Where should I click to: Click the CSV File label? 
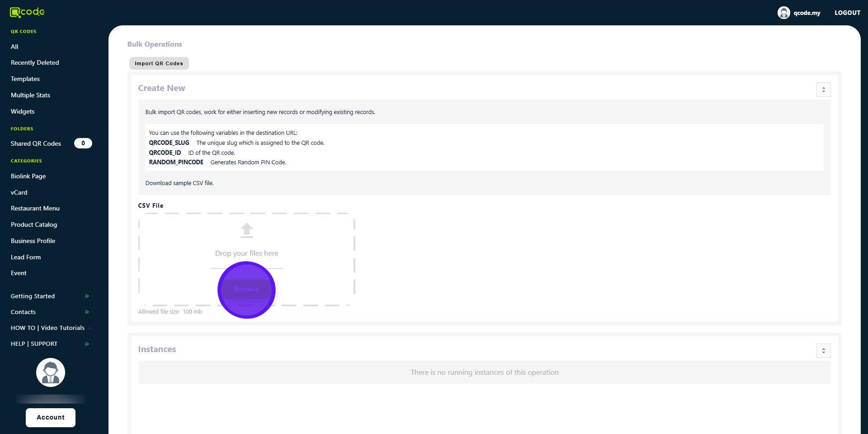pyautogui.click(x=151, y=205)
